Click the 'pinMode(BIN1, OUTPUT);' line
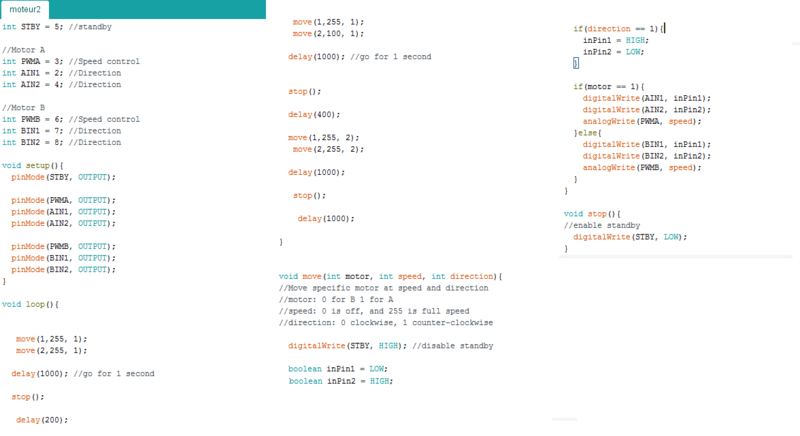This screenshot has height=436, width=800. coord(63,258)
